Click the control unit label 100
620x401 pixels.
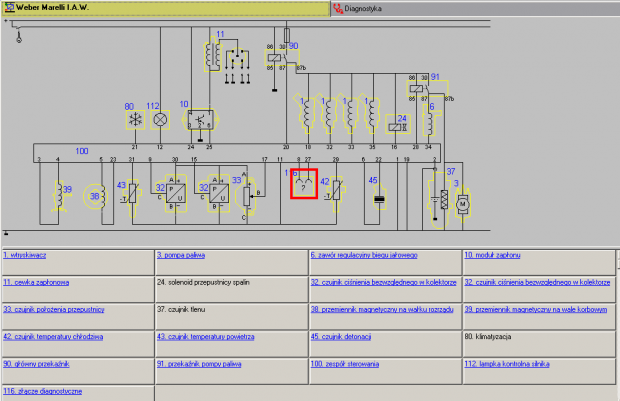coord(82,151)
